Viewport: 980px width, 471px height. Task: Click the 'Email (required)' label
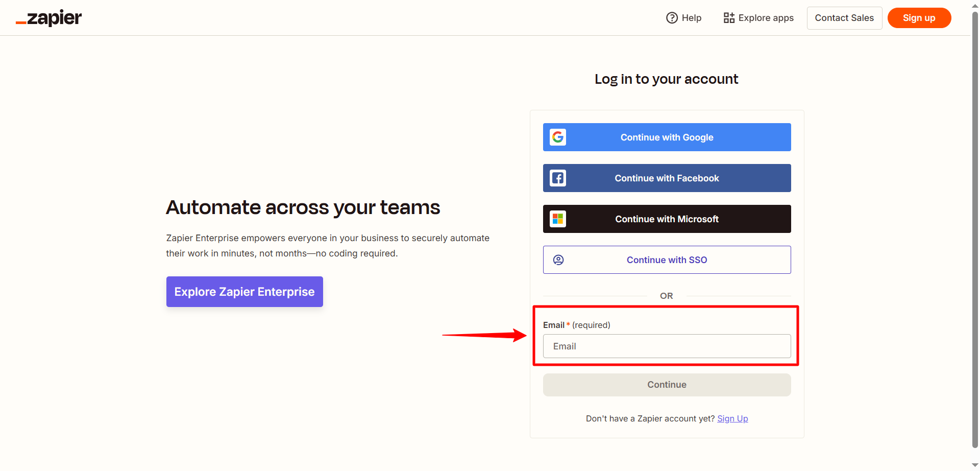point(577,325)
